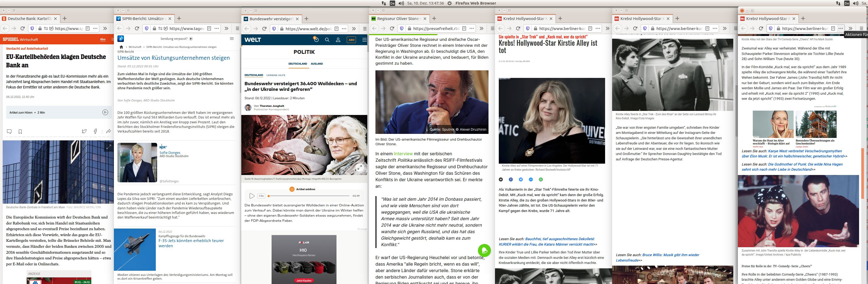Open 'F-35-Jets könnten erheblich teurer werden' link

[x=191, y=243]
